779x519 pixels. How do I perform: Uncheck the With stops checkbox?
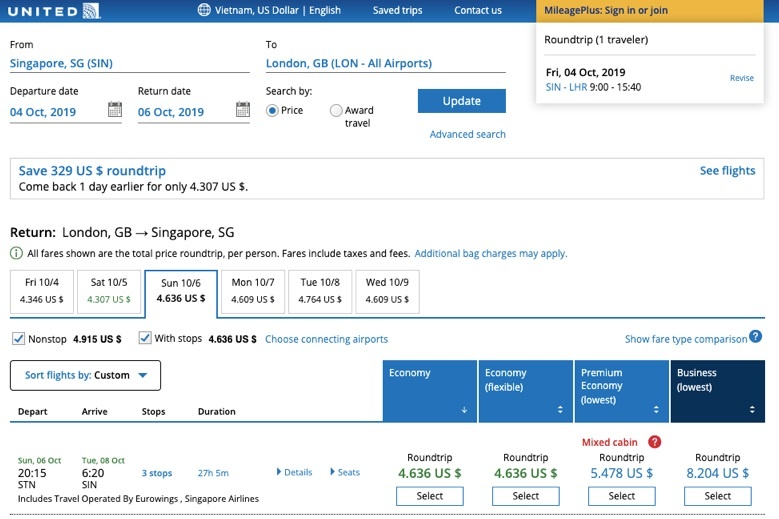145,339
